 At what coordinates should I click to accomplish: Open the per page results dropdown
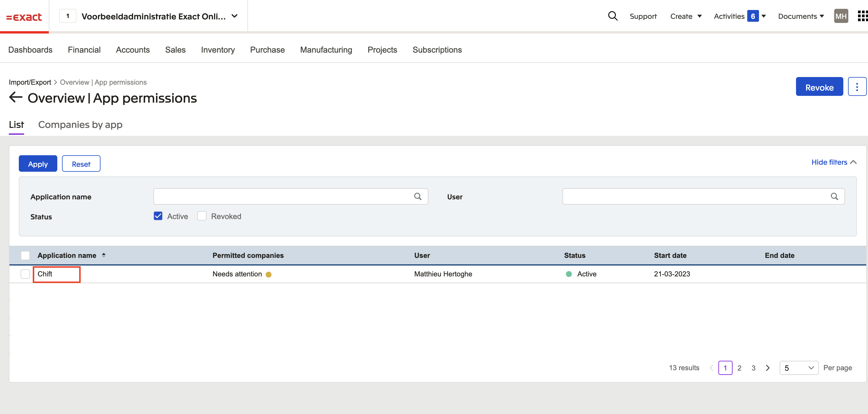click(x=799, y=368)
